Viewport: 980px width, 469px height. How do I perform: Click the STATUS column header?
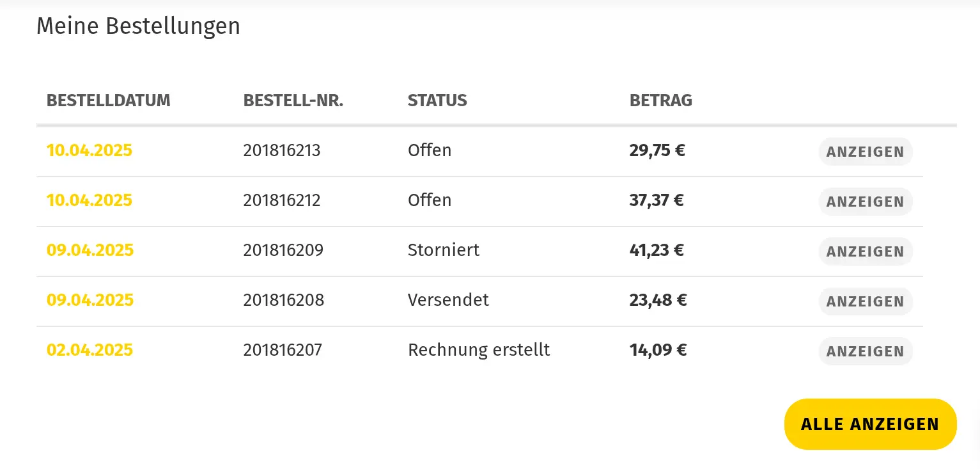tap(437, 100)
